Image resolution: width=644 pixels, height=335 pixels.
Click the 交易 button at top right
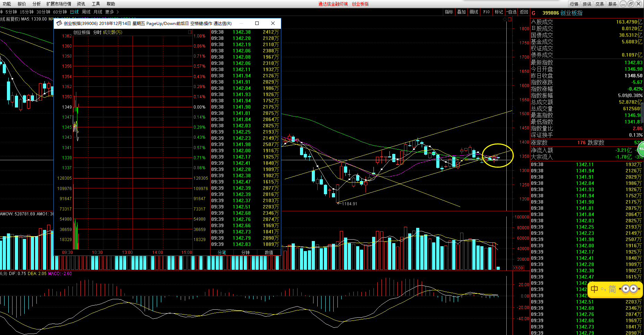click(600, 4)
